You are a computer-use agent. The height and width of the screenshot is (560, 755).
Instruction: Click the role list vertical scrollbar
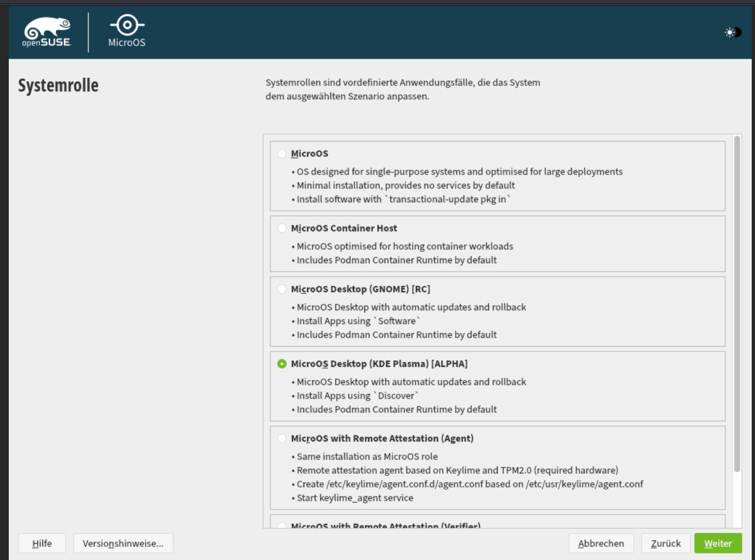[737, 304]
